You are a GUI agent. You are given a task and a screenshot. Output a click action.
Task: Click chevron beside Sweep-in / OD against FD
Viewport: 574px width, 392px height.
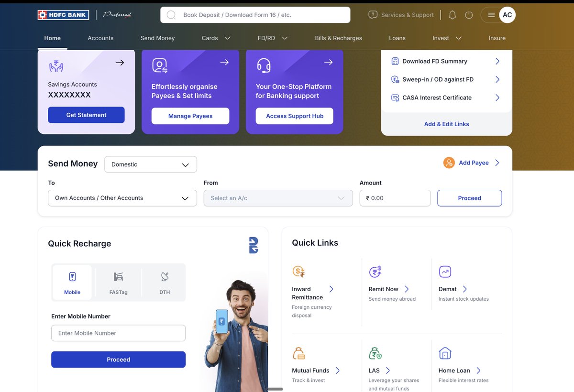click(x=497, y=79)
